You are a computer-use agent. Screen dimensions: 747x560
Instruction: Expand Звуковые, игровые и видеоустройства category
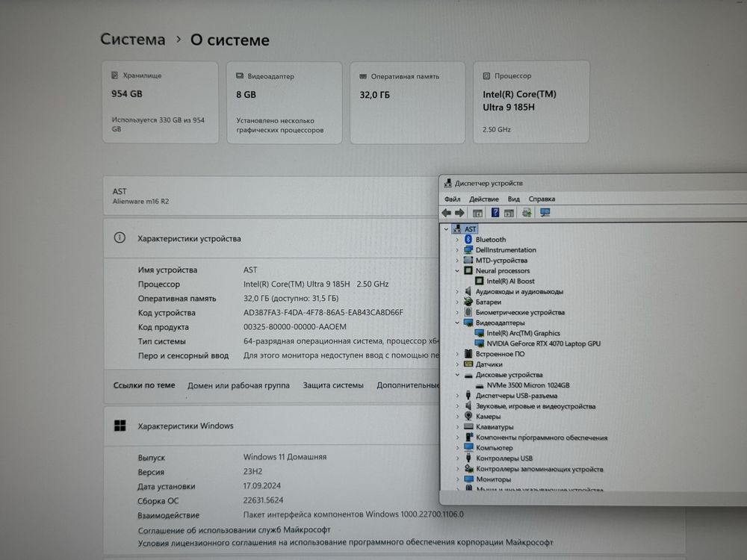pos(457,406)
